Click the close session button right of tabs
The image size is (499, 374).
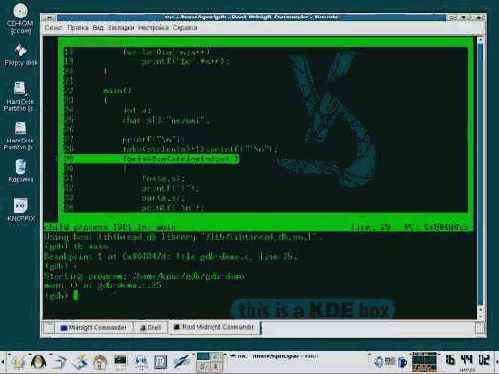(480, 328)
